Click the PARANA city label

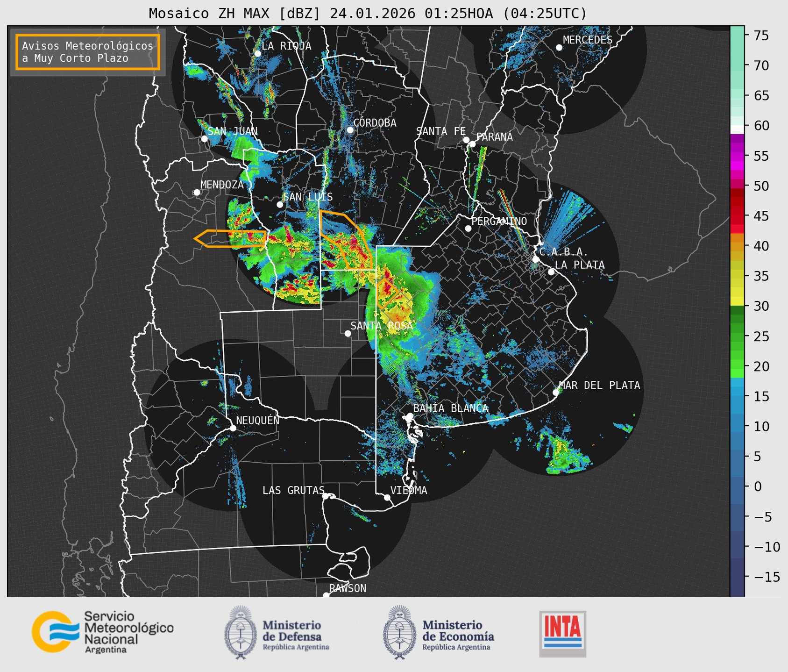(494, 137)
